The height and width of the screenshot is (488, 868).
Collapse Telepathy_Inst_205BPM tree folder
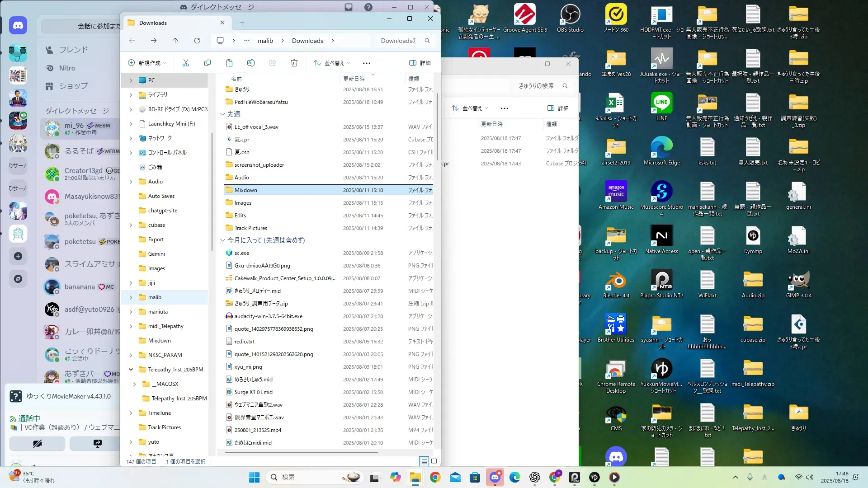131,370
